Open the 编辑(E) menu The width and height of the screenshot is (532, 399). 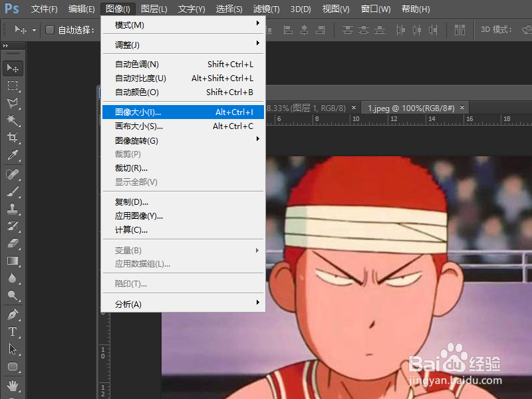pyautogui.click(x=81, y=9)
